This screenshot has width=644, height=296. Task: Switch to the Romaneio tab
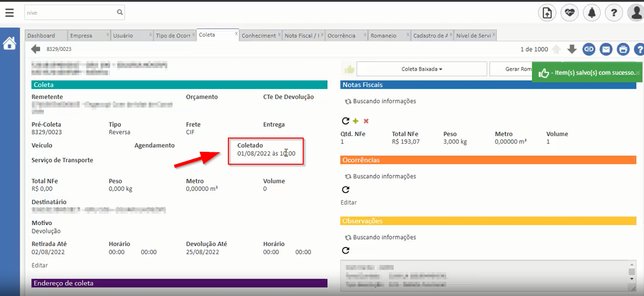pos(385,35)
